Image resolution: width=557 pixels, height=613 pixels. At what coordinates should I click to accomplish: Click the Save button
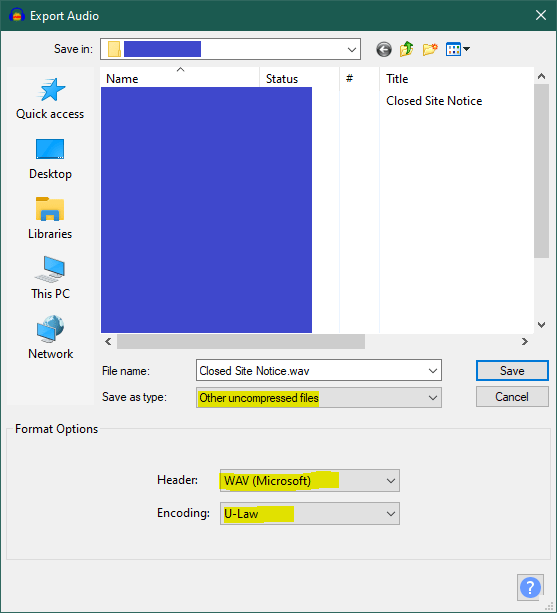click(x=512, y=370)
